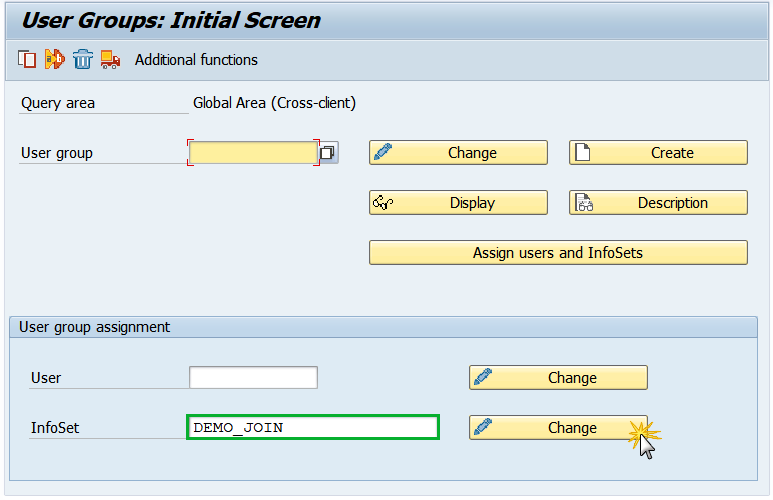This screenshot has width=773, height=500.
Task: Click the InfoSet field containing DEMO_JOIN
Action: pos(313,427)
